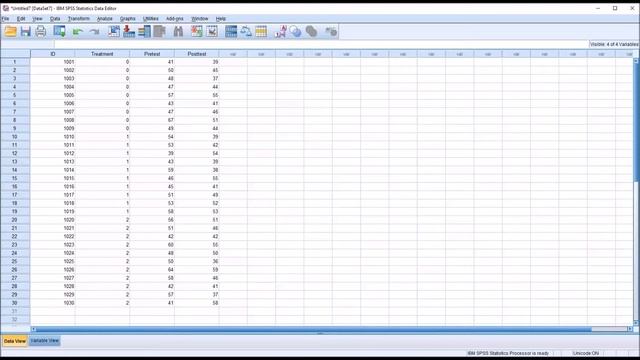Undo the last action with the green arrow
Viewport: 640px width, 360px height.
[78, 31]
